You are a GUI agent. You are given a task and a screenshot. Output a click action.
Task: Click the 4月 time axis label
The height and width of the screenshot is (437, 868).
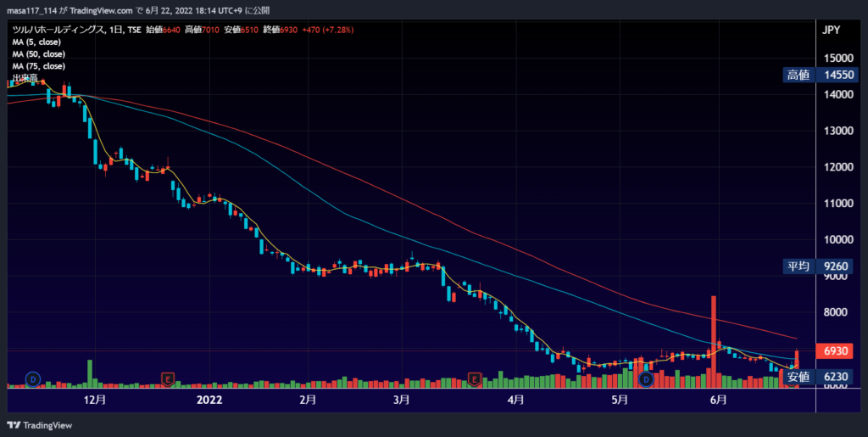tap(516, 400)
